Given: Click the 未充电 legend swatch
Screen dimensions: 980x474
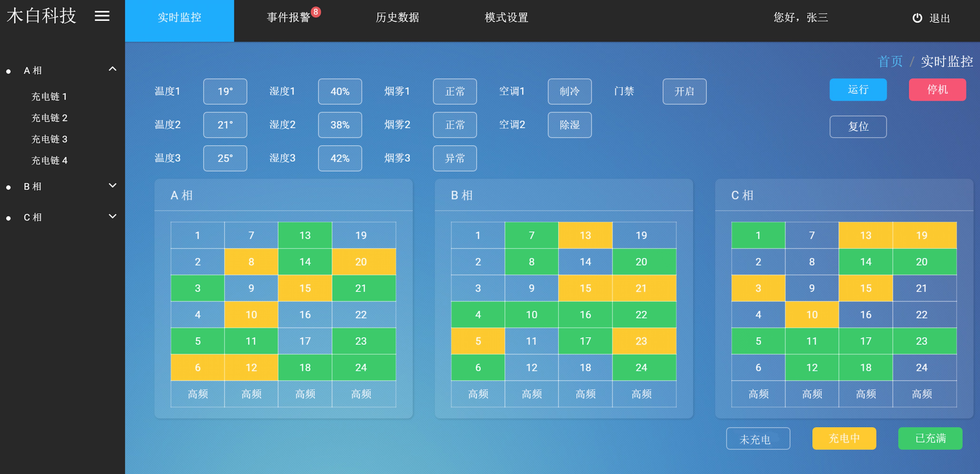Looking at the screenshot, I should tap(758, 439).
